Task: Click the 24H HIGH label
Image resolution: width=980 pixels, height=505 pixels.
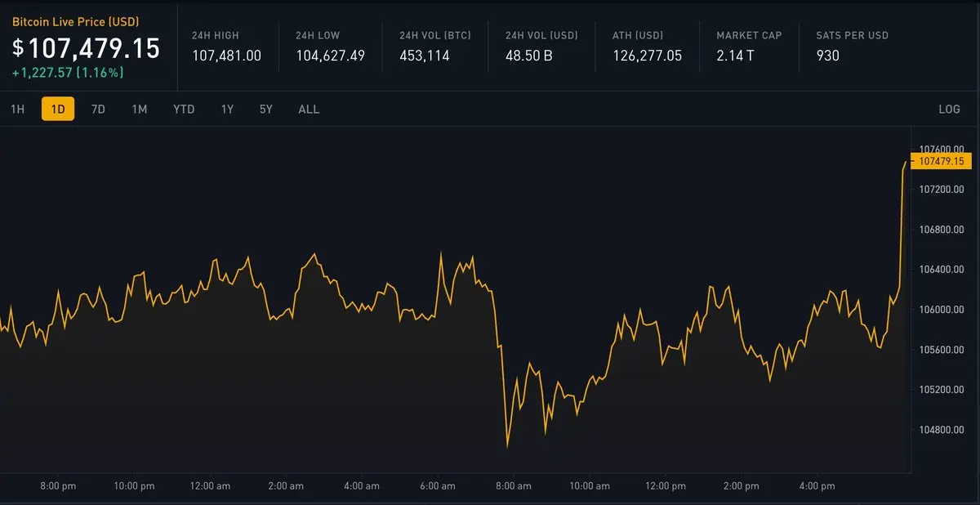Action: [217, 35]
